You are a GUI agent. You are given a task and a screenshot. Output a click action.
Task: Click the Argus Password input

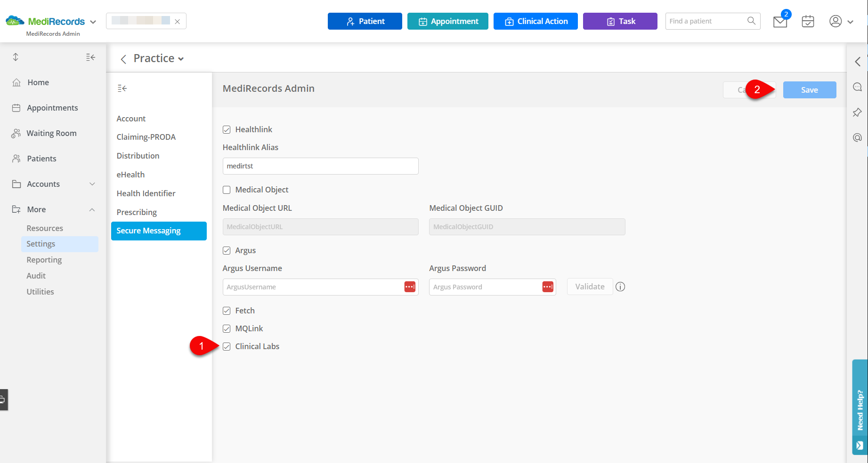pyautogui.click(x=492, y=287)
